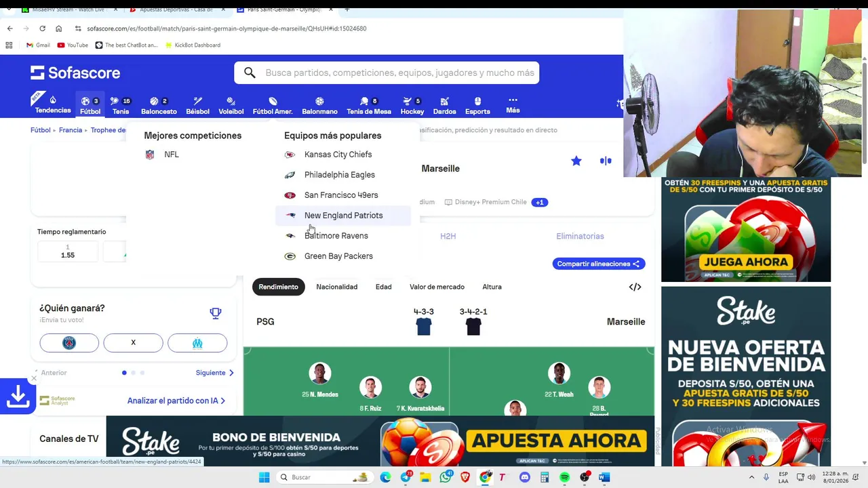Image resolution: width=868 pixels, height=488 pixels.
Task: Click the search magnifier icon
Action: pyautogui.click(x=250, y=73)
